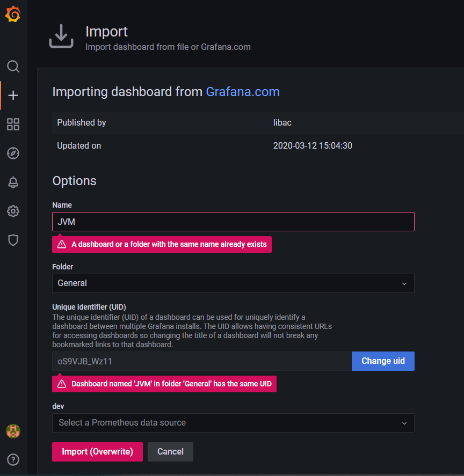
Task: Click the Grafana logo home icon
Action: tap(13, 14)
